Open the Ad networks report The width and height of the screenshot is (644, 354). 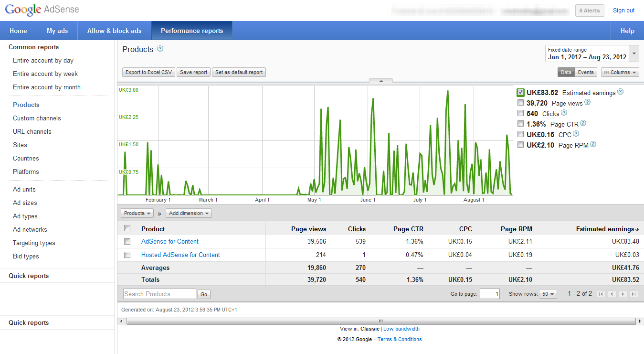30,230
